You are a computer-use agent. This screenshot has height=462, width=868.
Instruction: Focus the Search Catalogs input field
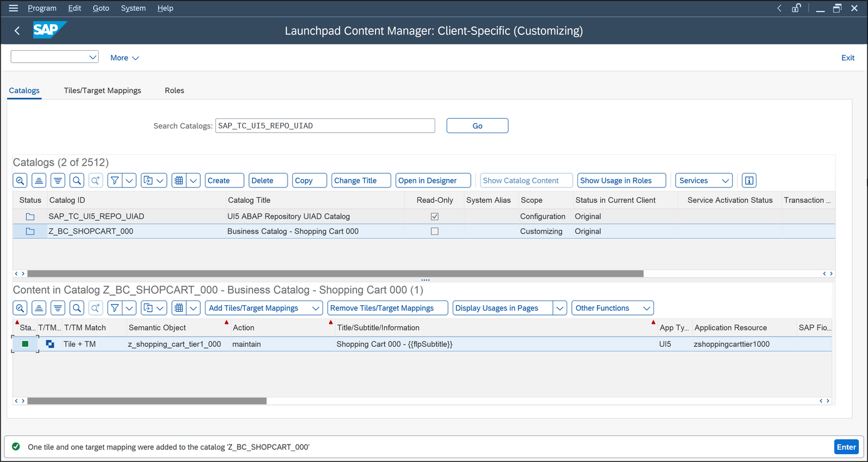325,125
